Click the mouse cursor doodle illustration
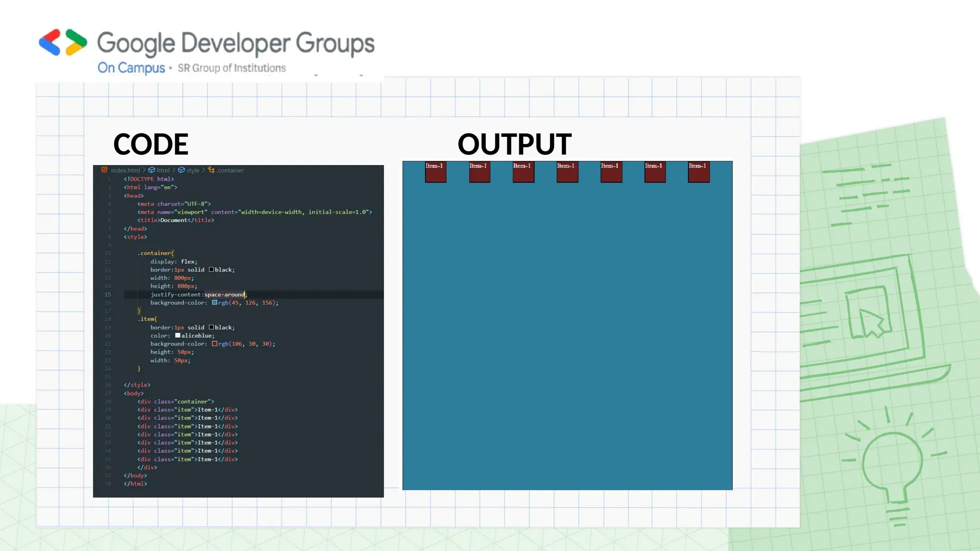The width and height of the screenshot is (980, 551). (871, 322)
